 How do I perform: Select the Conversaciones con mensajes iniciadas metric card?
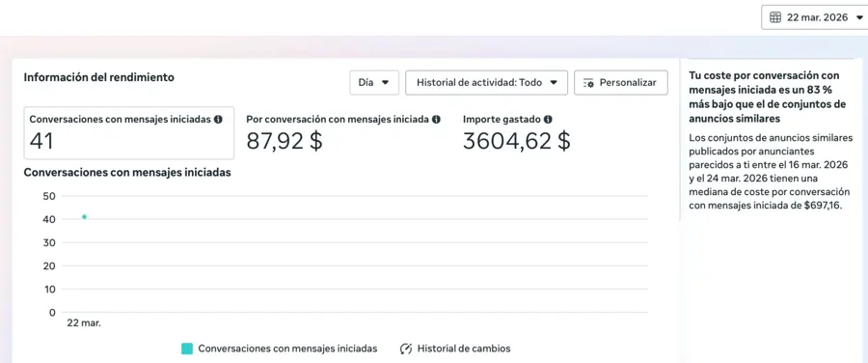tap(128, 133)
